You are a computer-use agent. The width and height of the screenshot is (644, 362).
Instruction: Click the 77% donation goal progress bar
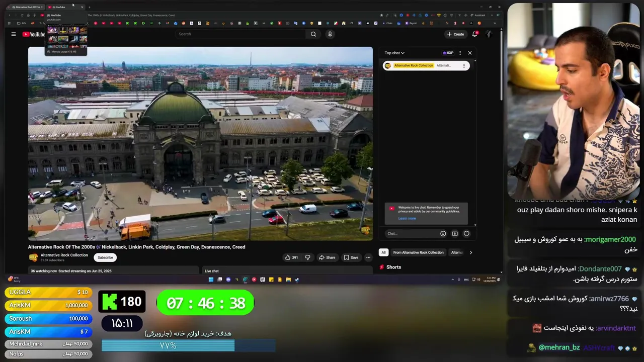[188, 345]
